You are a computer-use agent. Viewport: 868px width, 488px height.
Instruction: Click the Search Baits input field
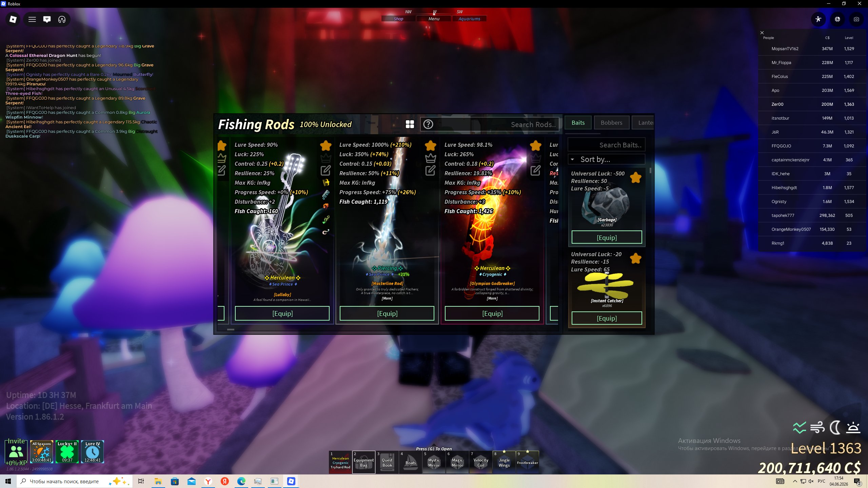[x=607, y=145]
